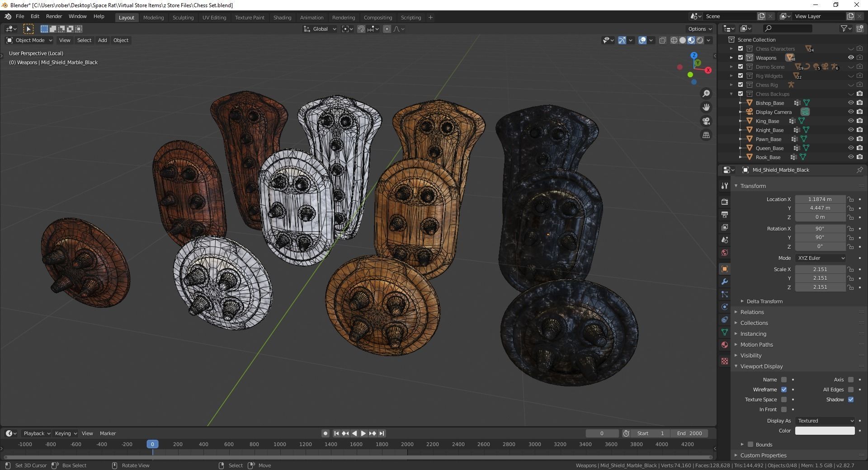Open the World properties tab
This screenshot has height=470, width=868.
725,253
